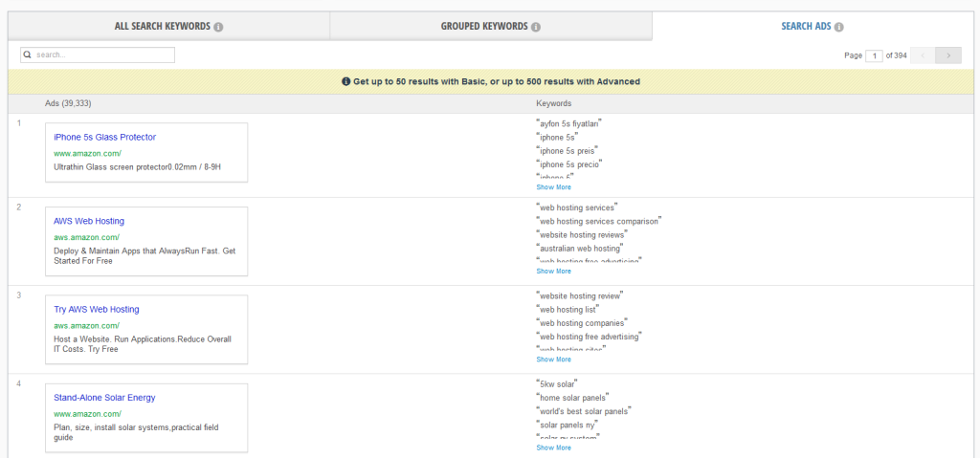Click keyword "web hosting list"

click(568, 309)
